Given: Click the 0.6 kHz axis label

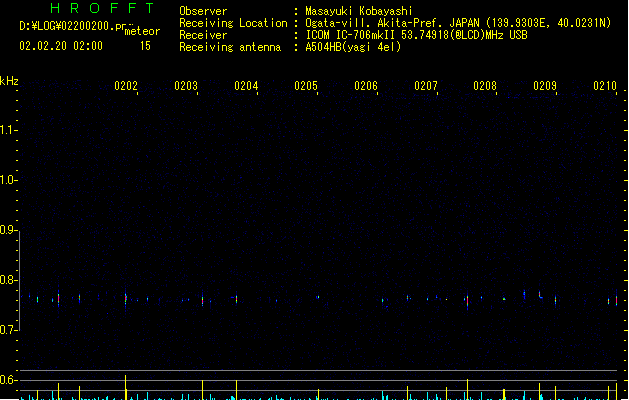Looking at the screenshot, I should 8,380.
